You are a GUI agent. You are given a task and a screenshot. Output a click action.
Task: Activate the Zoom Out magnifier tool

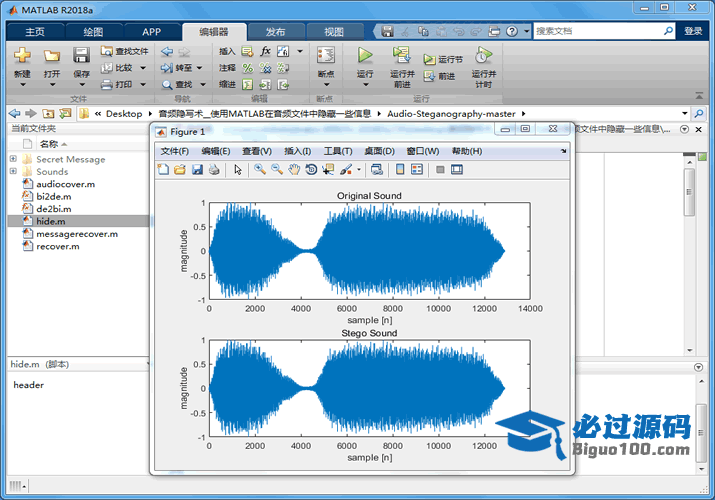click(277, 170)
